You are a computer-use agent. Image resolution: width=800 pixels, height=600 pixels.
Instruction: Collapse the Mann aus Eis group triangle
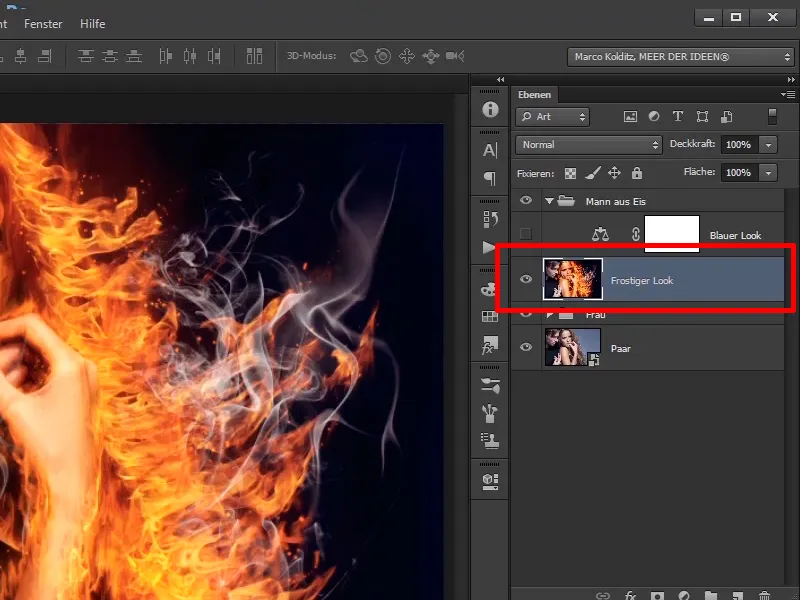(549, 201)
